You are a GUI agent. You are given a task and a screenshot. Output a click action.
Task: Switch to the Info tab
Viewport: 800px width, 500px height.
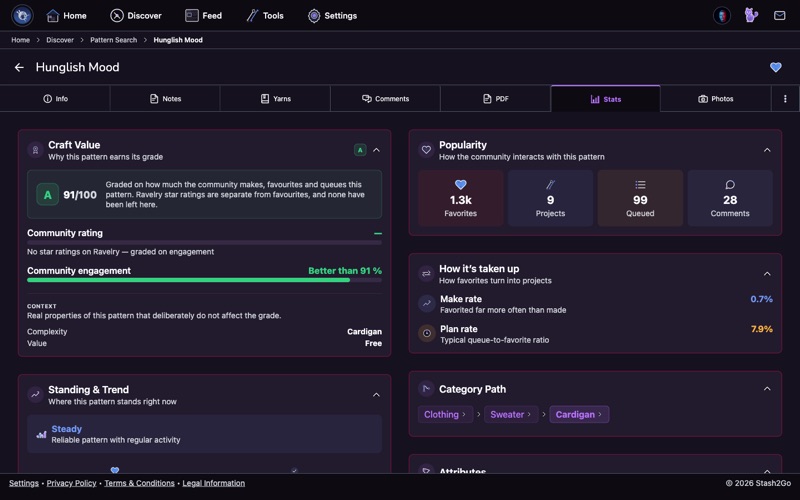point(55,99)
